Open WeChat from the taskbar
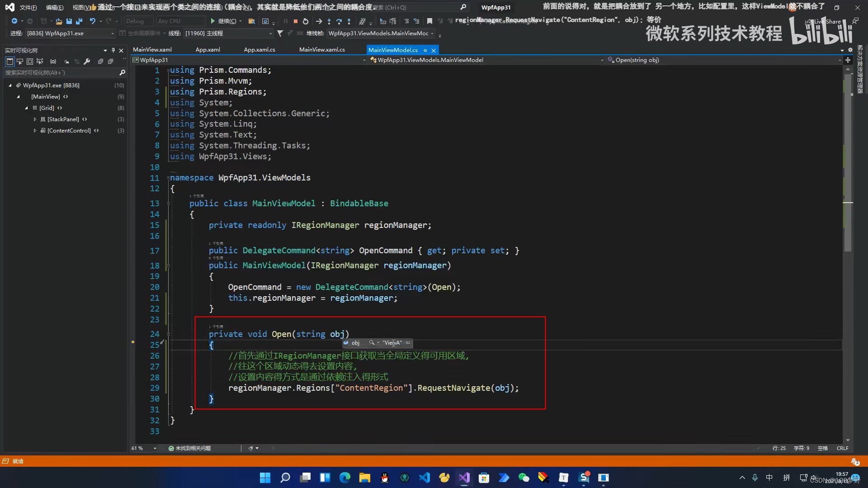The image size is (868, 488). [x=524, y=478]
